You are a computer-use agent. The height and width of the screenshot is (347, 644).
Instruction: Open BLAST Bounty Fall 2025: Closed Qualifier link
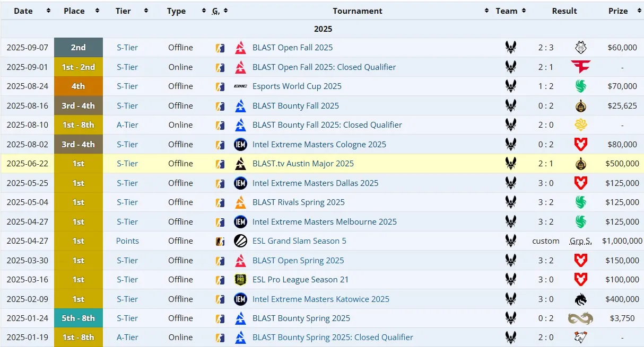pyautogui.click(x=327, y=125)
